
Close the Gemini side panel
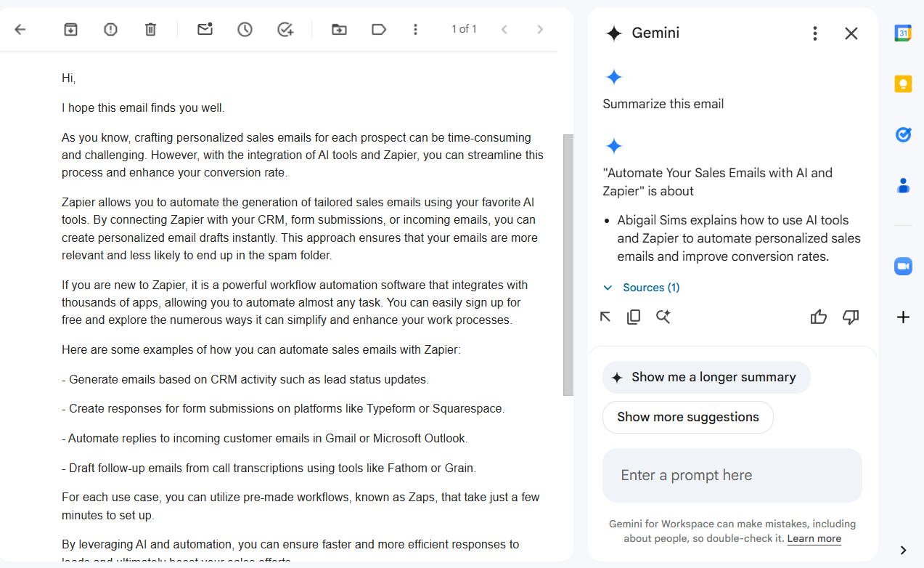(x=851, y=33)
